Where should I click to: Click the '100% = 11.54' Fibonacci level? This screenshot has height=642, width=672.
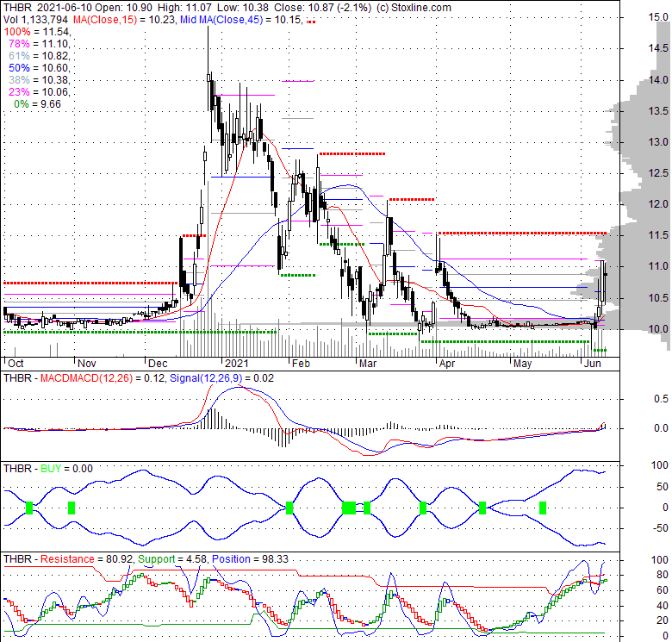click(x=37, y=32)
